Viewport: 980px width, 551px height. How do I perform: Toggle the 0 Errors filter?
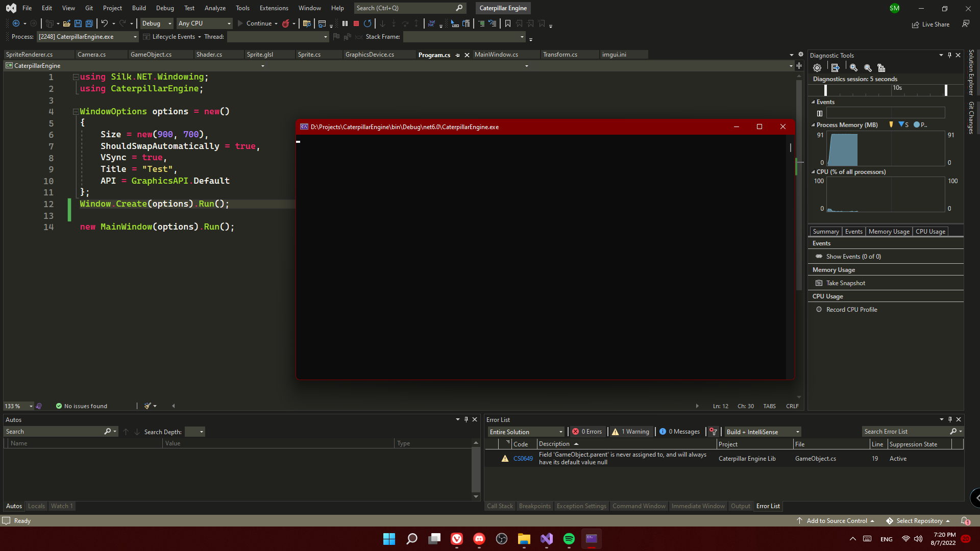[587, 432]
